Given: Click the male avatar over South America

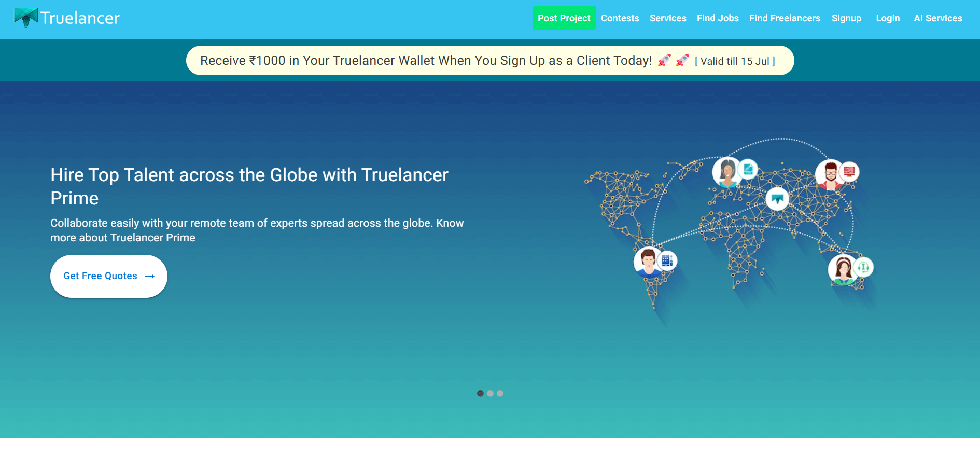Looking at the screenshot, I should (648, 262).
